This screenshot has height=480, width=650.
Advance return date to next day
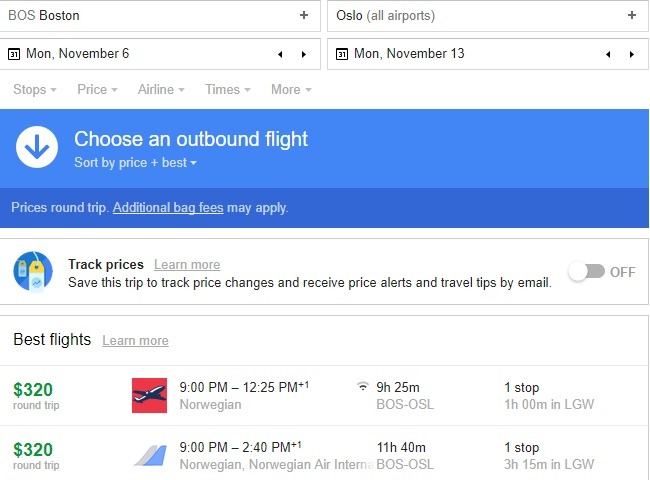(x=631, y=54)
